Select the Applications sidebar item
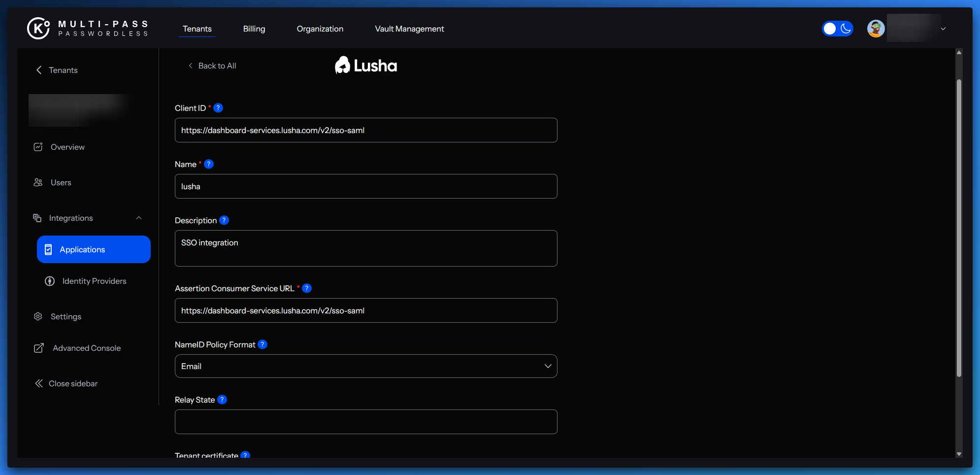Screen dimensions: 980x475 point(94,249)
